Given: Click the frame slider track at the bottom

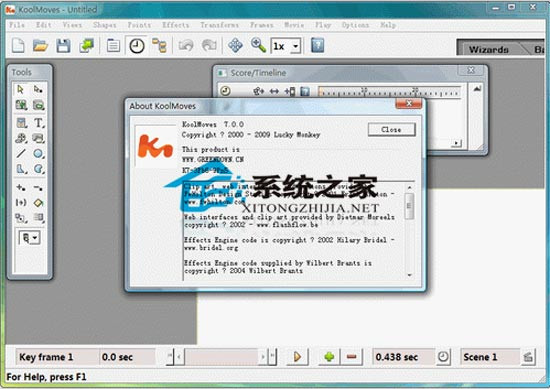Looking at the screenshot, I should click(x=222, y=357).
